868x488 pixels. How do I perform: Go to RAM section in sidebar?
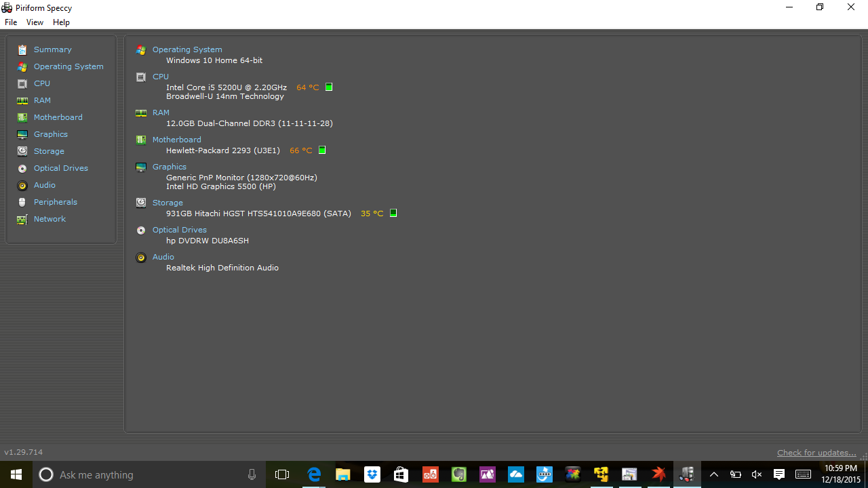pos(42,100)
